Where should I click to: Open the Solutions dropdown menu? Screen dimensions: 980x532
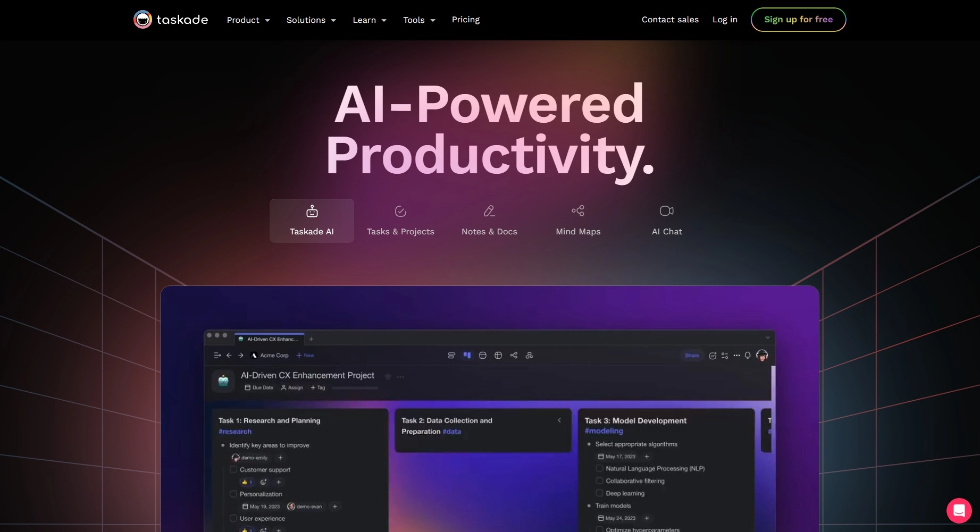tap(311, 20)
